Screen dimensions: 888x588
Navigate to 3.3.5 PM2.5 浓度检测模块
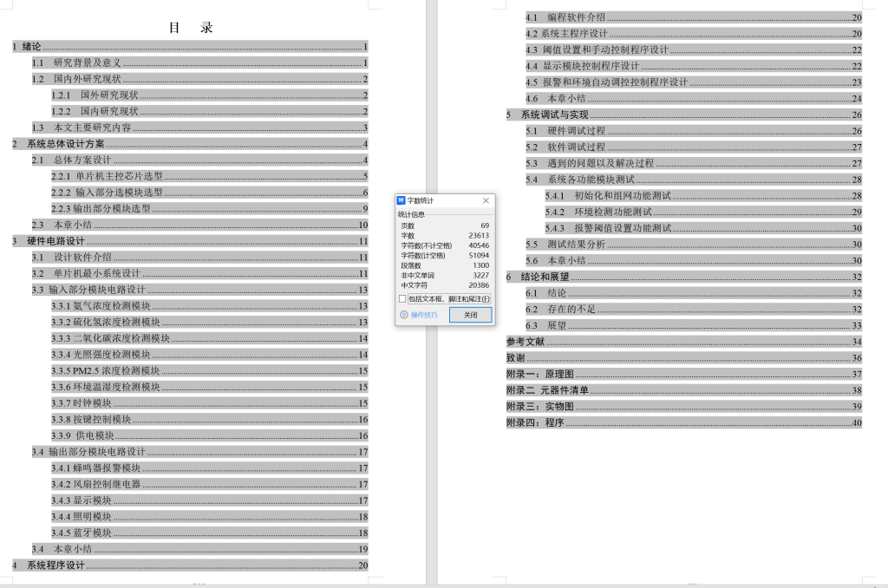111,371
